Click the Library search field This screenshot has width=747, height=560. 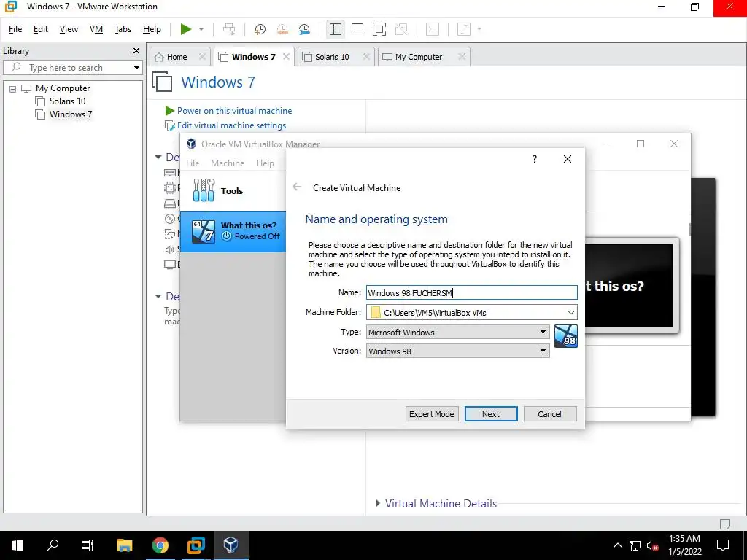point(71,68)
